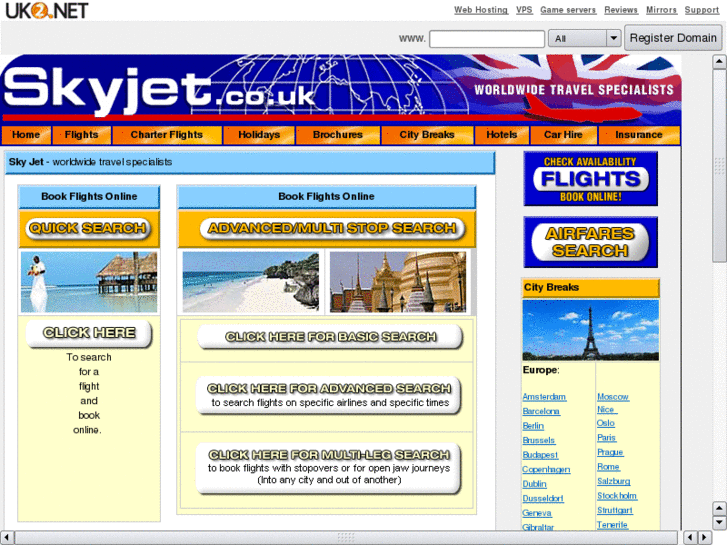
Task: Choose the Prague link
Action: tap(610, 452)
